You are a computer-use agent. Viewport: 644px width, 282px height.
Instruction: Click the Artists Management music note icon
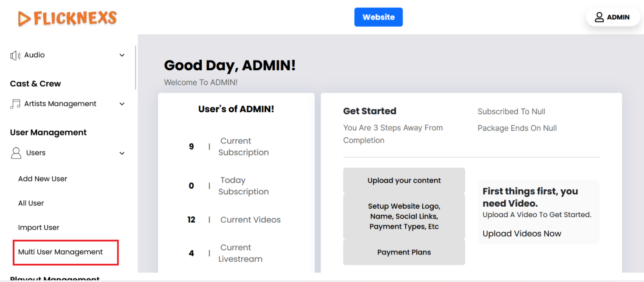point(15,104)
